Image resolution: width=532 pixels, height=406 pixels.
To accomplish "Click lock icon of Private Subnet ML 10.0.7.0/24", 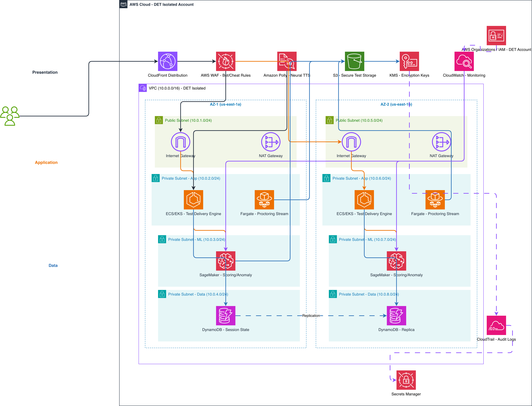I will (333, 239).
